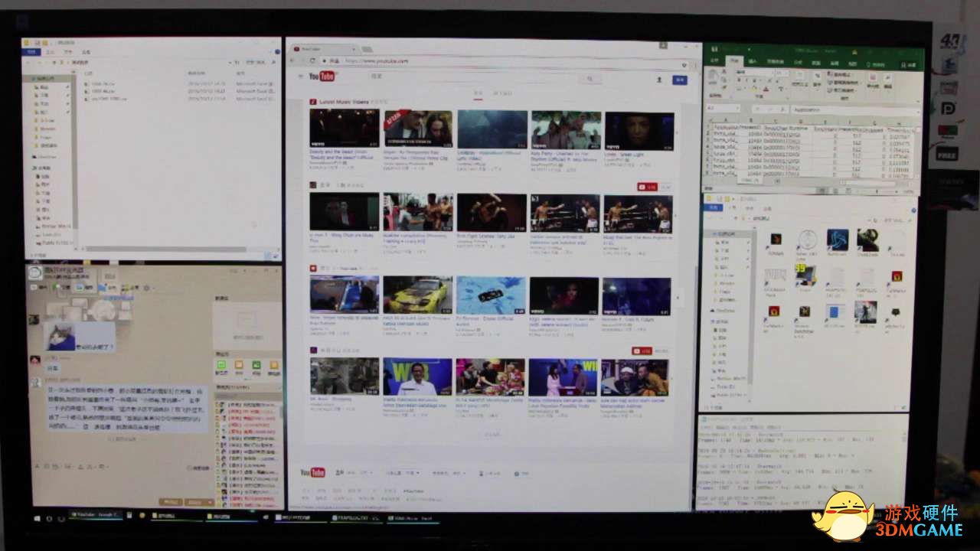Click the help icon in the left Explorer
The width and height of the screenshot is (980, 551).
coord(277,52)
